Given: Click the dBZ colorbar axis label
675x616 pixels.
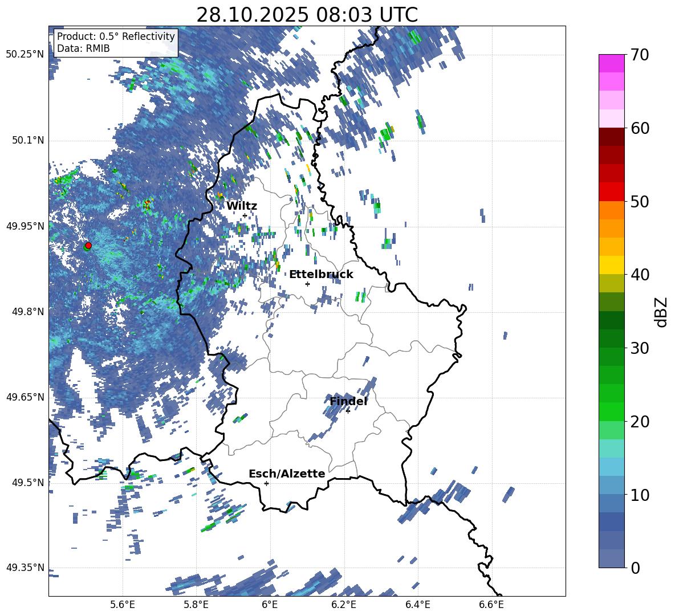Looking at the screenshot, I should coord(661,312).
